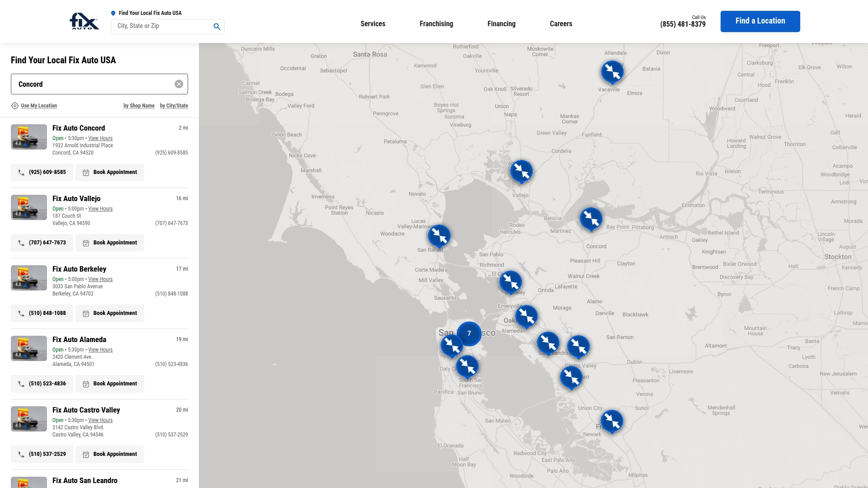Image resolution: width=868 pixels, height=488 pixels.
Task: Open Fix Auto Alameda listing title
Action: pos(79,340)
